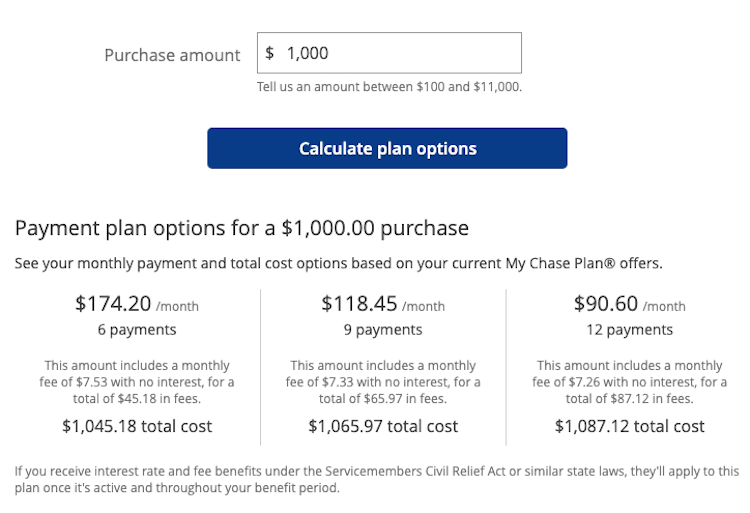Select the $90.60 per month amount
Screen dimensions: 750x513
(606, 303)
